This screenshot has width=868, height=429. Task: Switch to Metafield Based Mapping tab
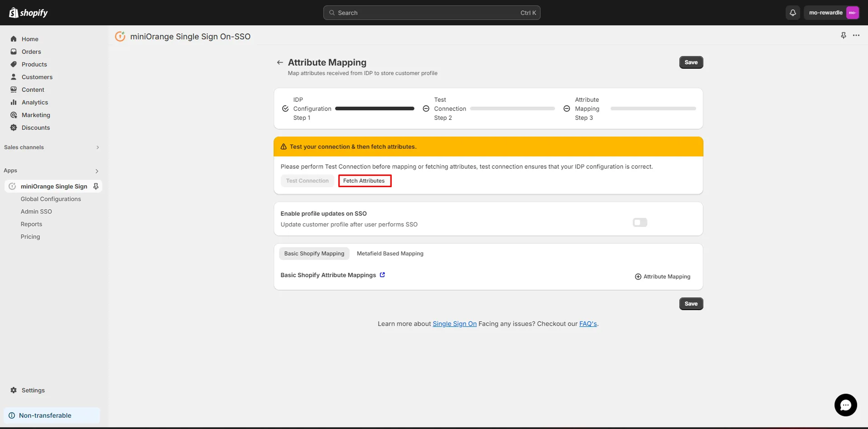pos(389,253)
